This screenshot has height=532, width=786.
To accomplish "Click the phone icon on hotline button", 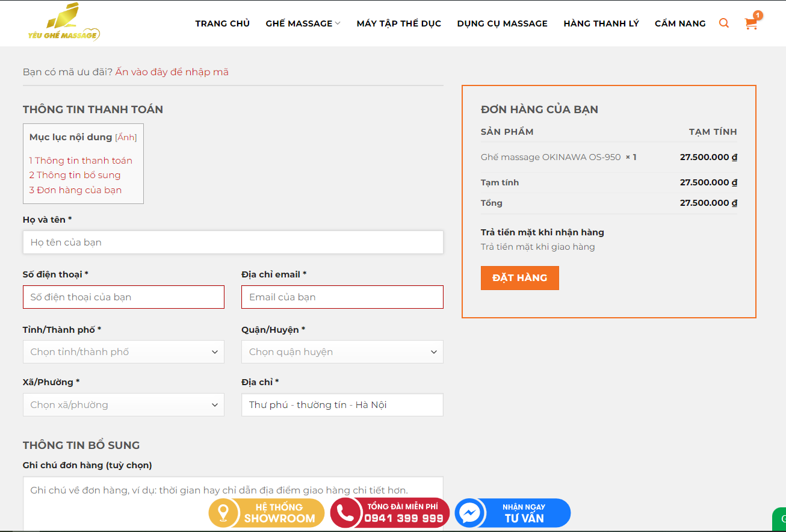I will pos(344,513).
